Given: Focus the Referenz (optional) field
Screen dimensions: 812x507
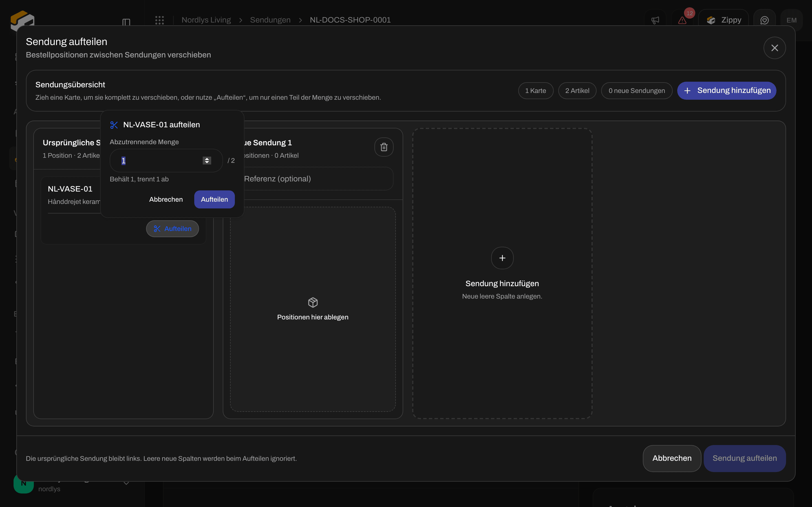Looking at the screenshot, I should 317,179.
